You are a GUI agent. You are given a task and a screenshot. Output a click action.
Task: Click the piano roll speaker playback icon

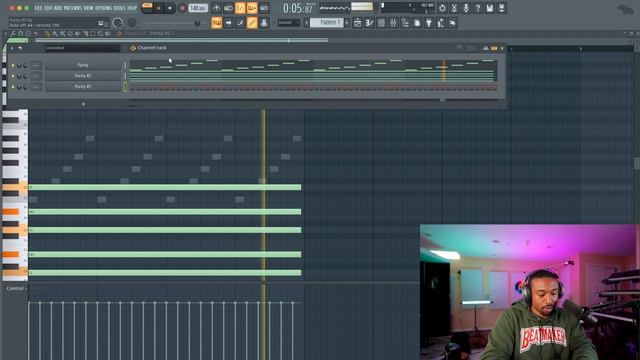coord(108,34)
